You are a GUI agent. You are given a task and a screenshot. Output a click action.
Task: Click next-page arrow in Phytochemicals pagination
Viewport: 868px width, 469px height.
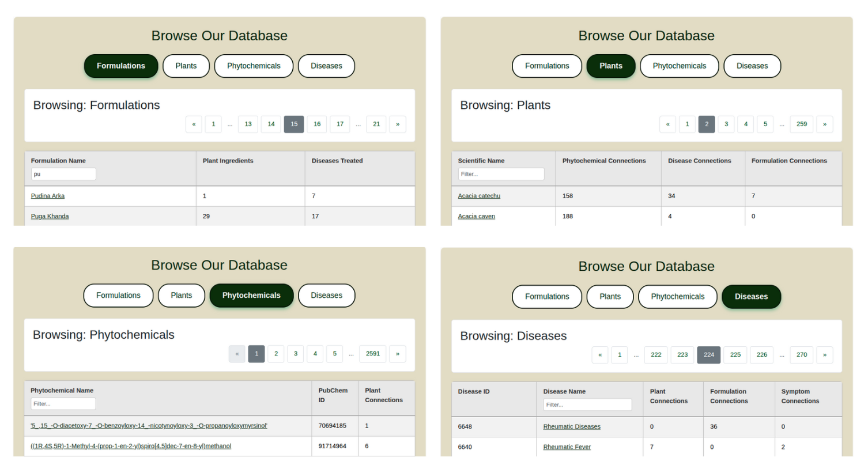coord(397,354)
